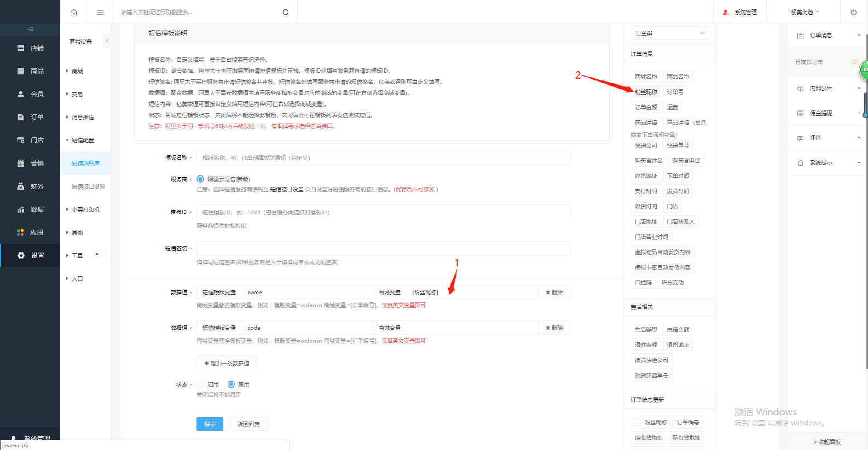Open the 财务 sidebar section
868x450 pixels.
pos(30,186)
